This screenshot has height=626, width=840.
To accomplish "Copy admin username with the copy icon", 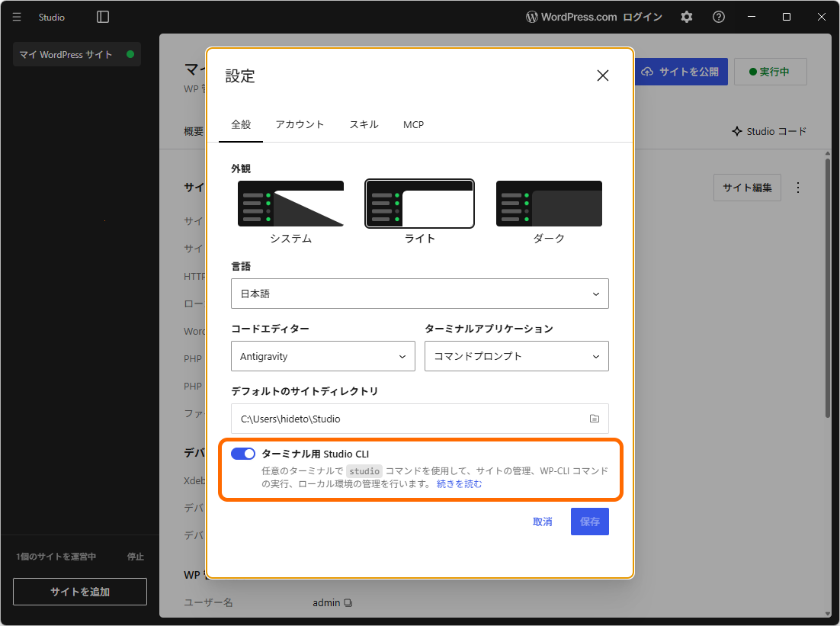I will pos(348,603).
